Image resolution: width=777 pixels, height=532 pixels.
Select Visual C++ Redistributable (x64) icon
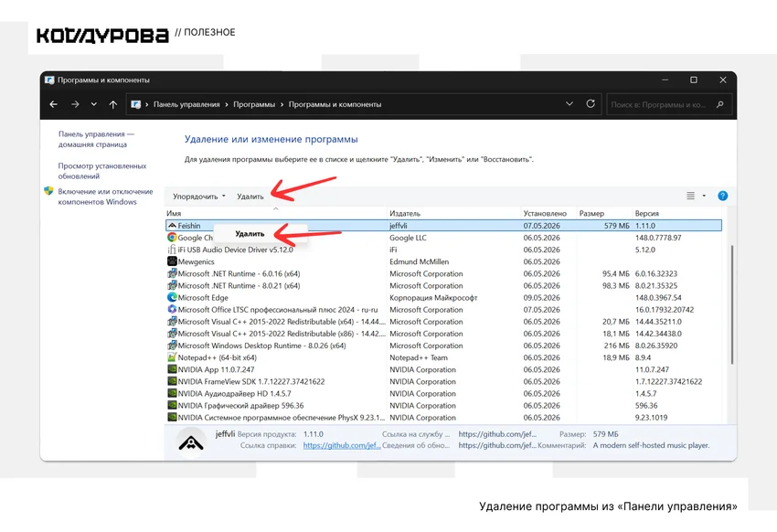coord(172,322)
